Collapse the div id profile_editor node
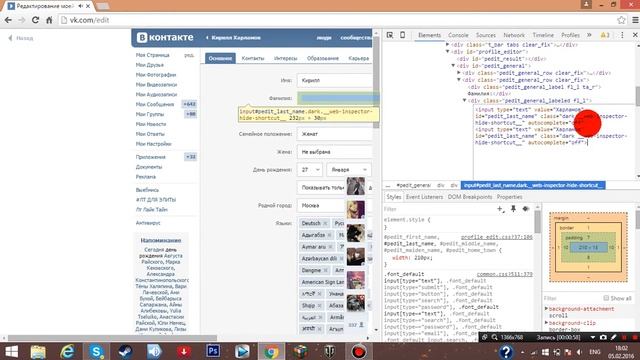The width and height of the screenshot is (640, 360). [x=448, y=52]
